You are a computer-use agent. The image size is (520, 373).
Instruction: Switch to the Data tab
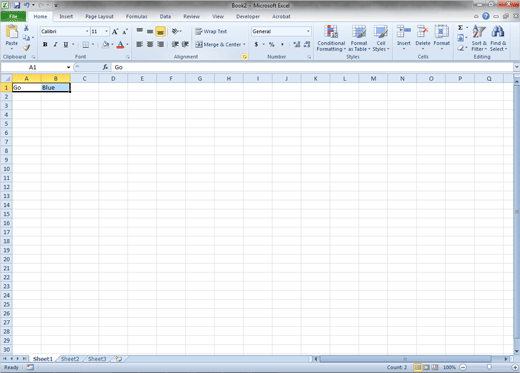(165, 16)
